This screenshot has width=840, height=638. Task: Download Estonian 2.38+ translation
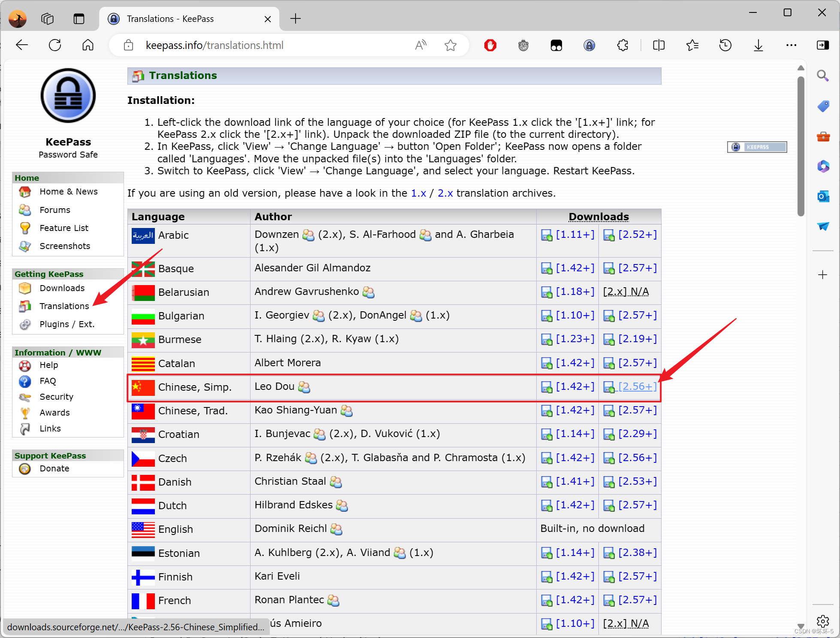click(x=638, y=553)
